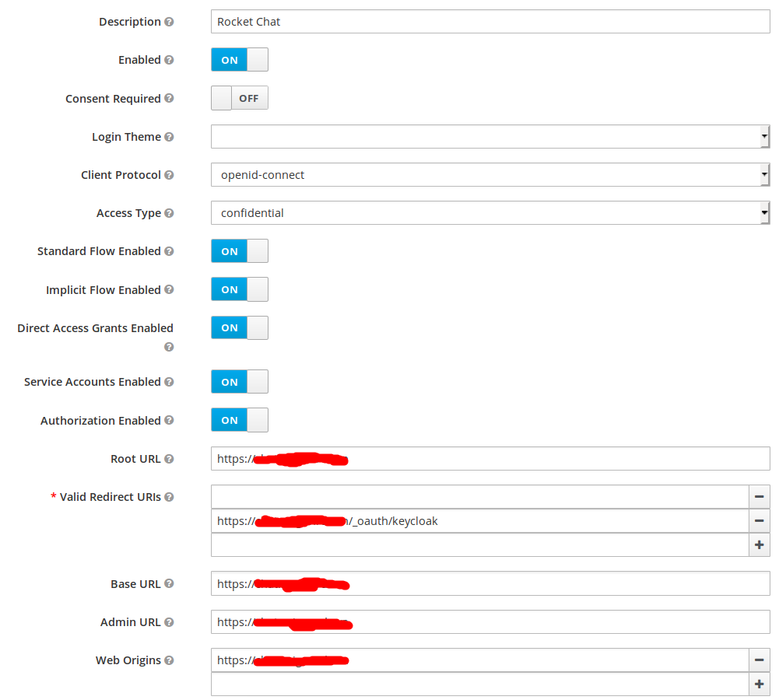
Task: Click inside the Description text field
Action: [490, 21]
